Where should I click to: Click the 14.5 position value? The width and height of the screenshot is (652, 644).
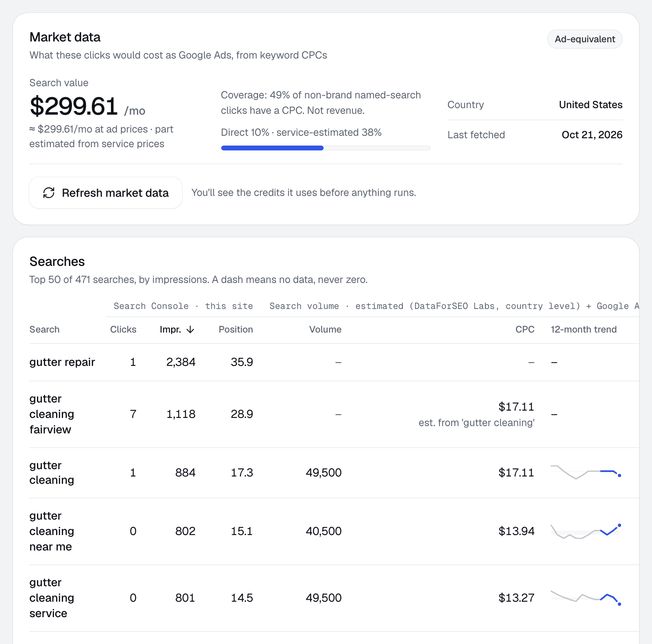242,598
